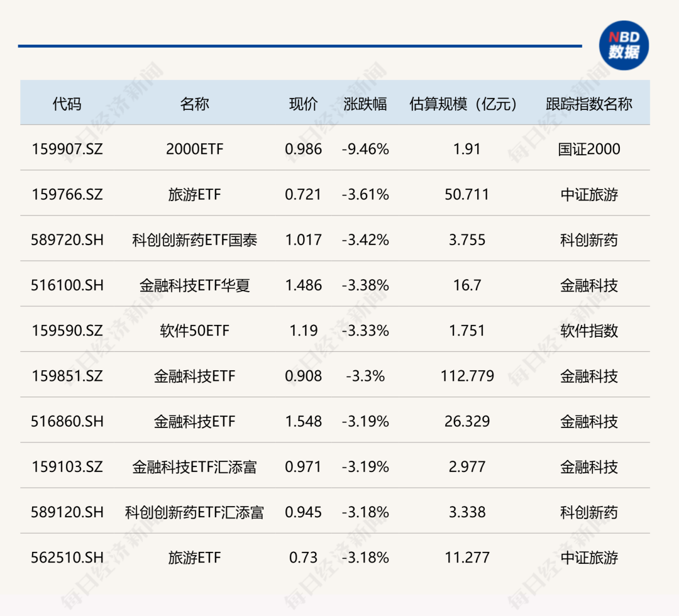Select the 112.779 estimated scale value
Screen dimensions: 679x616
pyautogui.click(x=467, y=376)
